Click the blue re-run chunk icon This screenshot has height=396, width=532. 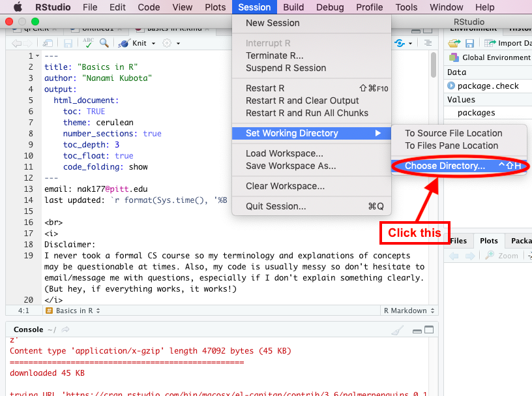pos(400,43)
